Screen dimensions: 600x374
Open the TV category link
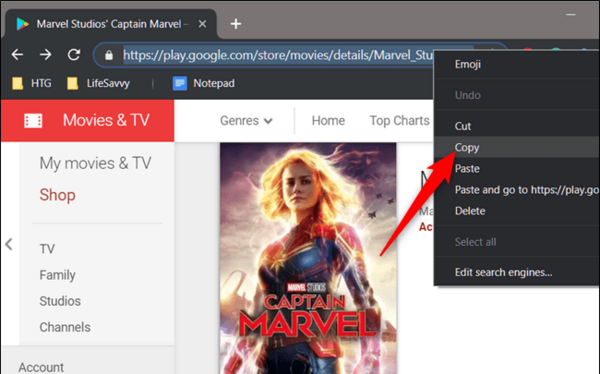(x=47, y=249)
